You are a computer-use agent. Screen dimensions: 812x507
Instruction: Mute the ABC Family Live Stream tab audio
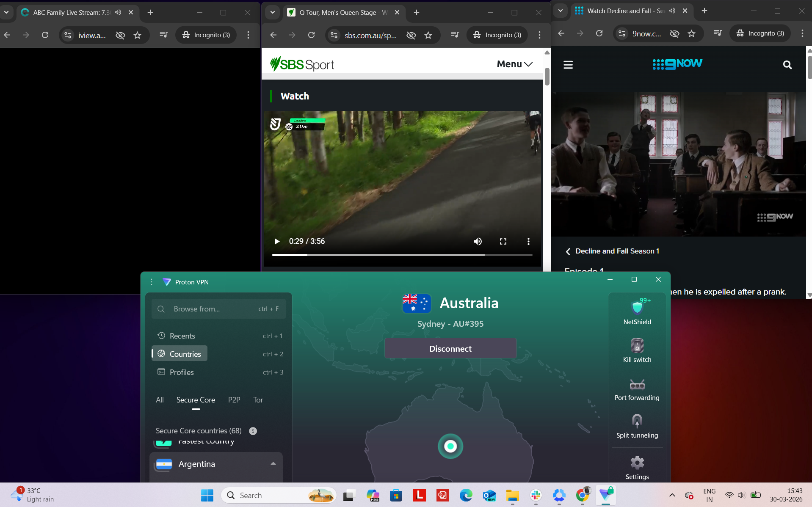118,12
